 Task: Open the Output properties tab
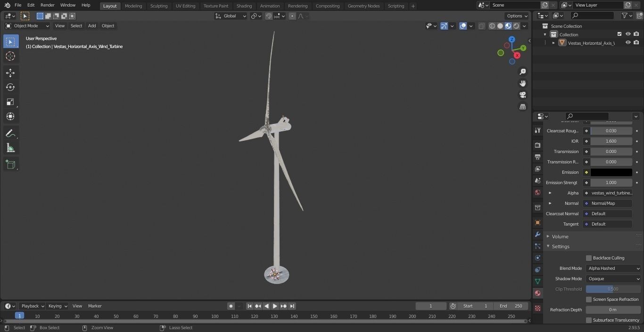click(537, 157)
